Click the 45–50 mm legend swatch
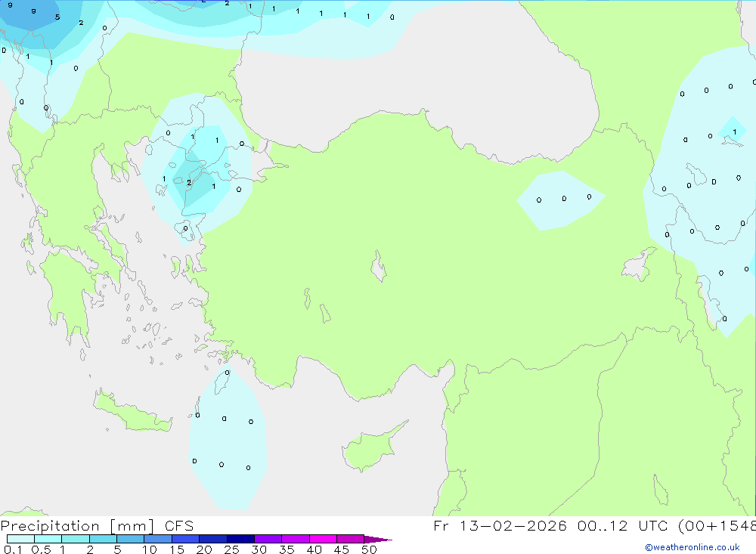 [351, 539]
